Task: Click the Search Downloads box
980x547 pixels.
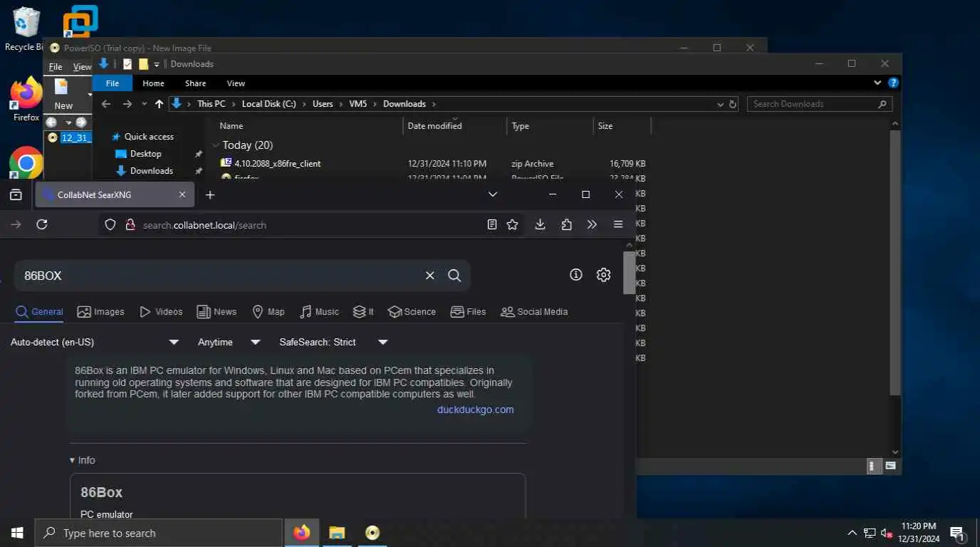Action: (819, 104)
